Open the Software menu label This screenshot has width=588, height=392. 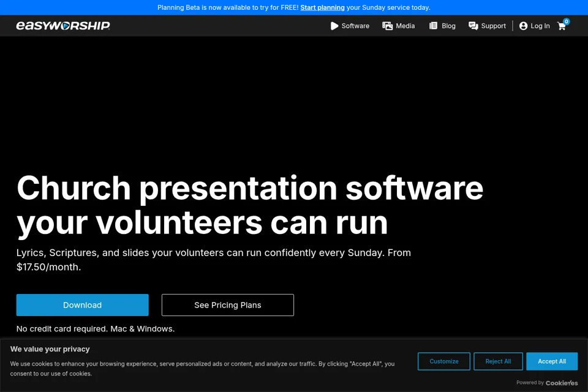pyautogui.click(x=355, y=26)
